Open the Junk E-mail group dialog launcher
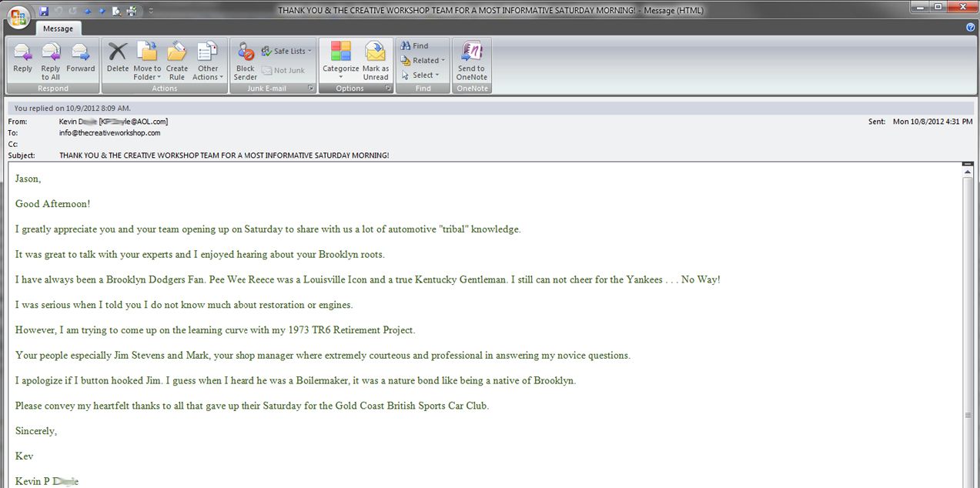 (311, 89)
